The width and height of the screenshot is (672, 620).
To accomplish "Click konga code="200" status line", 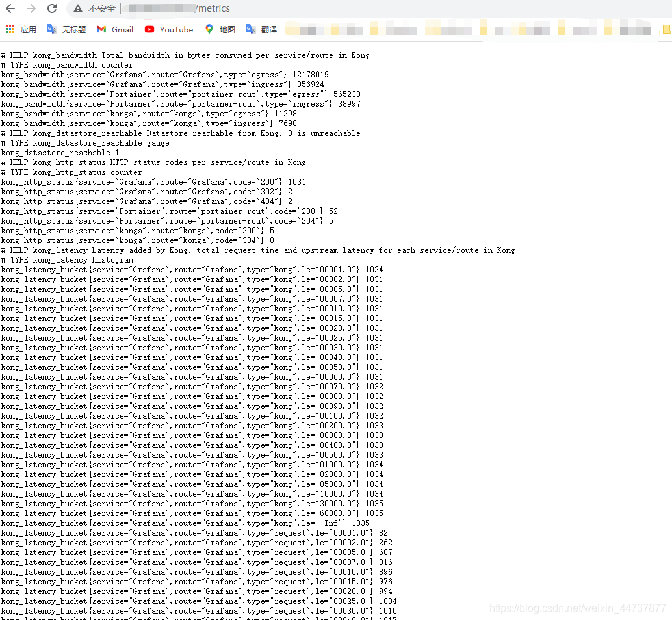I will tap(138, 231).
